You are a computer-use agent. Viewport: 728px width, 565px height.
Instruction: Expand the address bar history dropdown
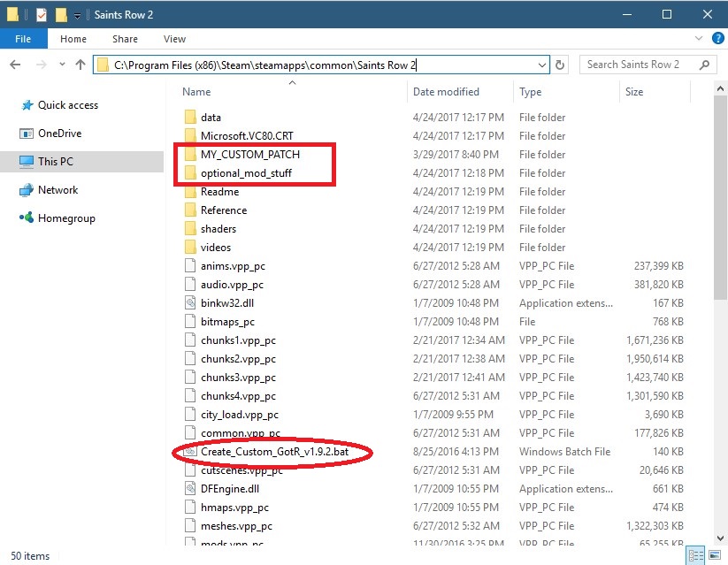coord(542,65)
